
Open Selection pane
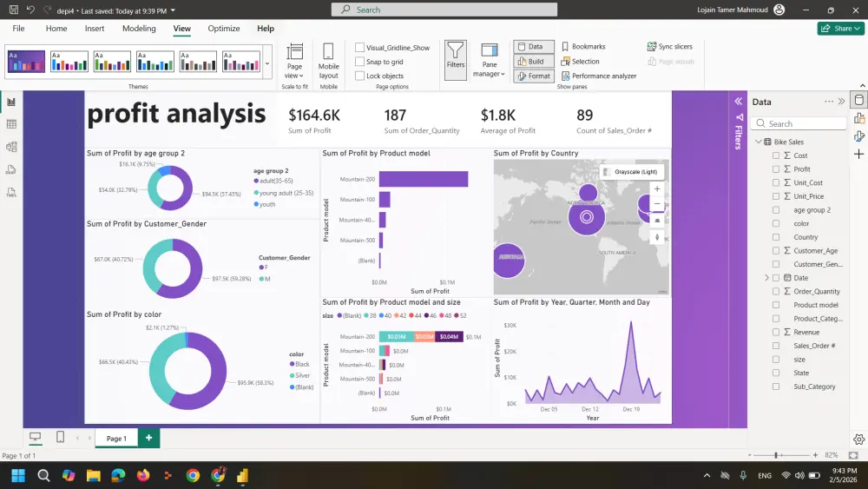click(x=580, y=62)
